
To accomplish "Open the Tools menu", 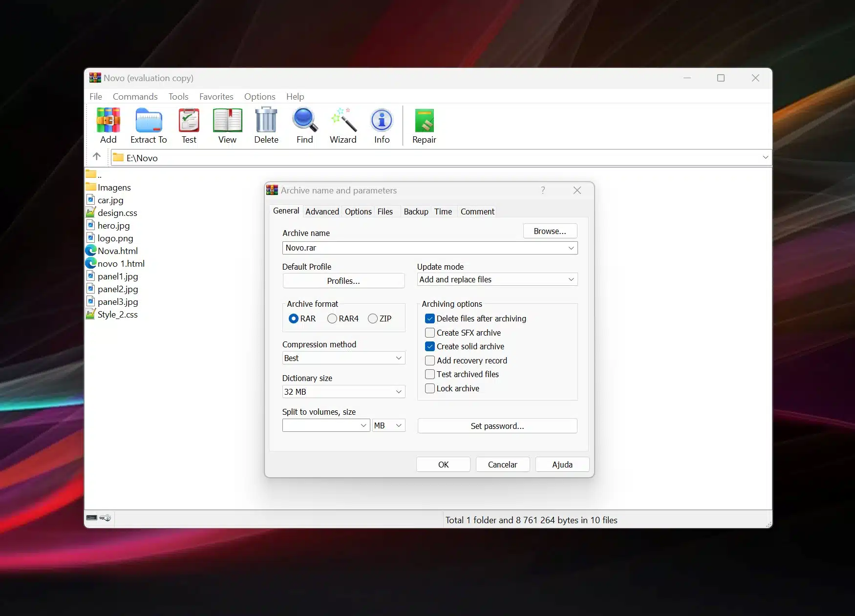I will [x=178, y=96].
